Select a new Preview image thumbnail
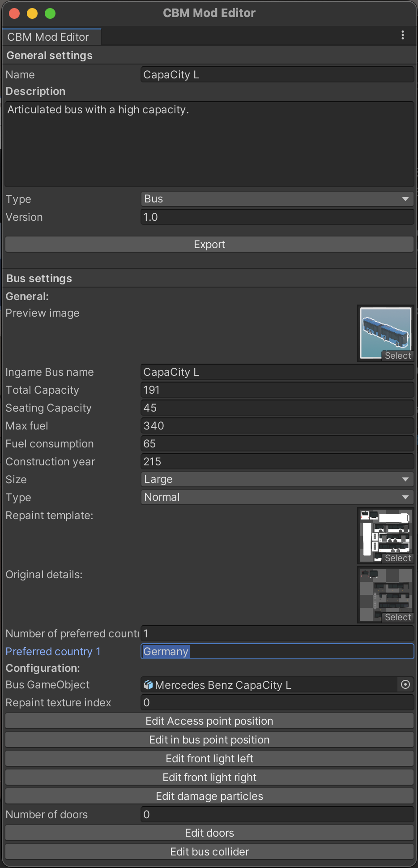Viewport: 418px width, 868px height. [386, 333]
